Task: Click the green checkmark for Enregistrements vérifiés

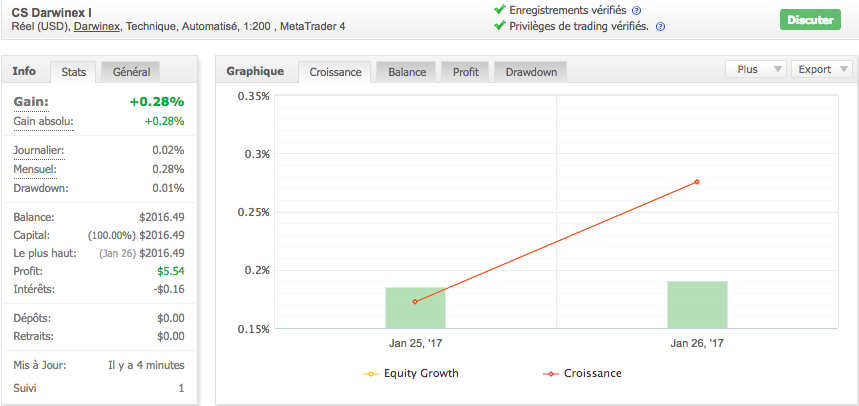Action: (x=500, y=10)
